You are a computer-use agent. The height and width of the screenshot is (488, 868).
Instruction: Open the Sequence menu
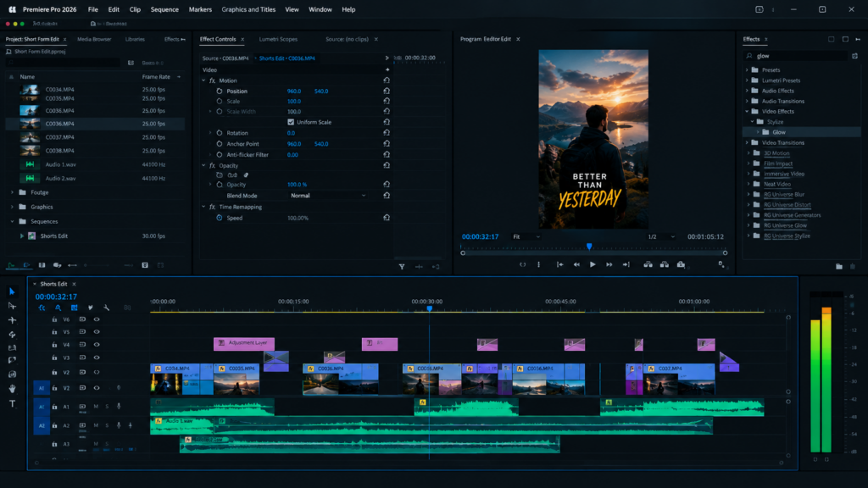164,9
